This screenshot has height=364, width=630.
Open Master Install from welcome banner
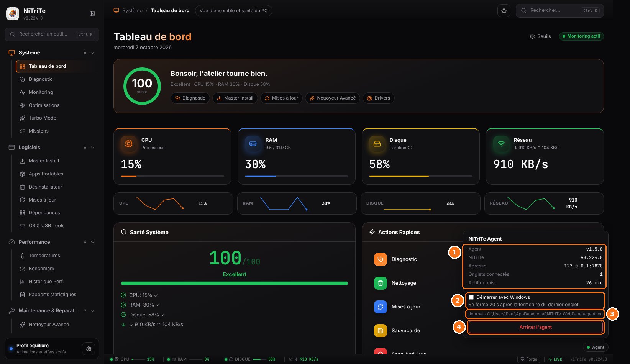[235, 98]
